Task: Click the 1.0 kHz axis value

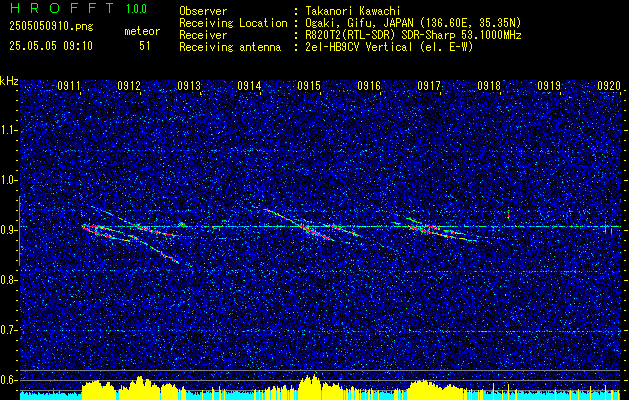Action: (9, 180)
